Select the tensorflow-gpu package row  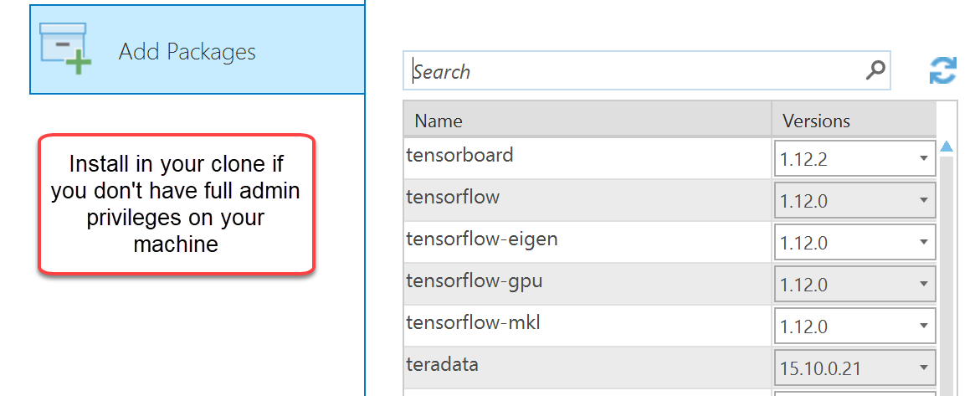[x=586, y=282]
